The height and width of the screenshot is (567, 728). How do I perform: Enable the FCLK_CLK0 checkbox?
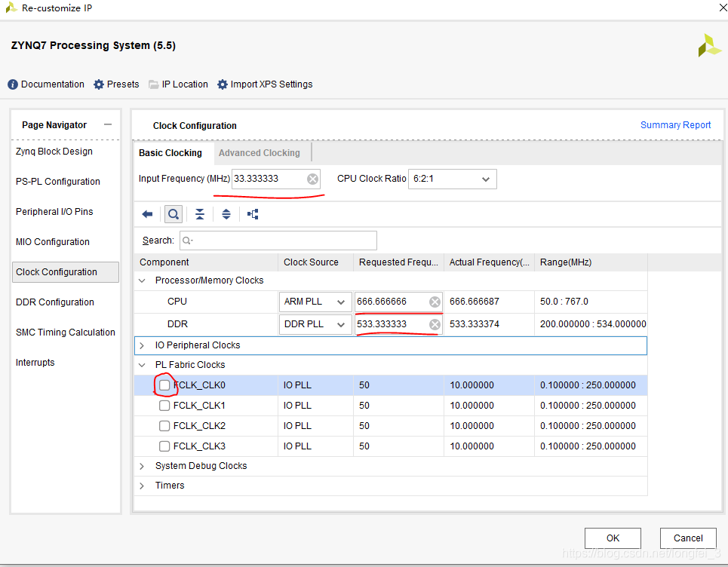point(164,385)
